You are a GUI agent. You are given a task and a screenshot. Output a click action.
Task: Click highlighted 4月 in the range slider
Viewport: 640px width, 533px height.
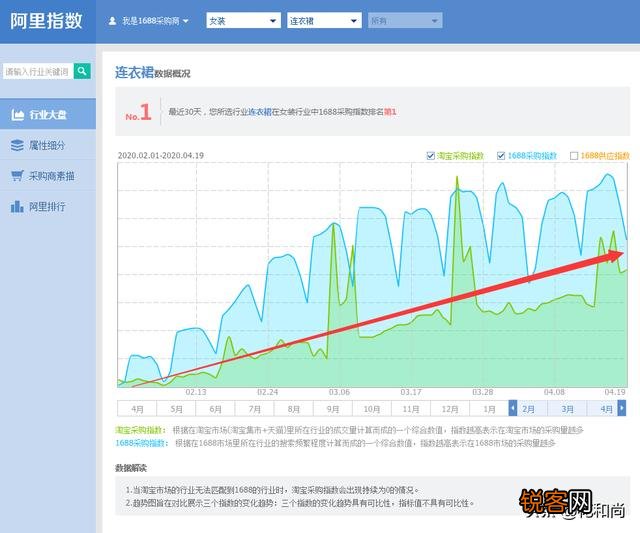606,409
